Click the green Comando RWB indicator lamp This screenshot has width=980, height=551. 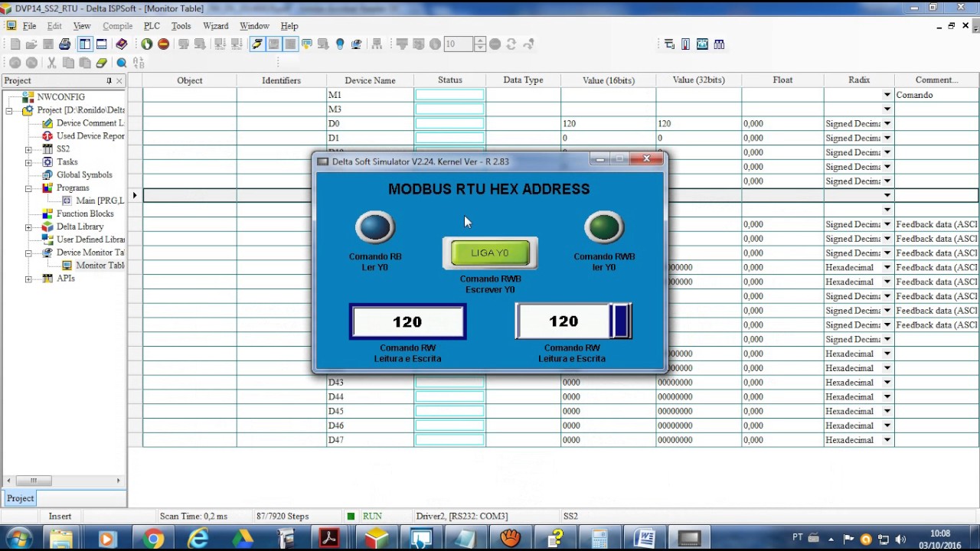604,227
